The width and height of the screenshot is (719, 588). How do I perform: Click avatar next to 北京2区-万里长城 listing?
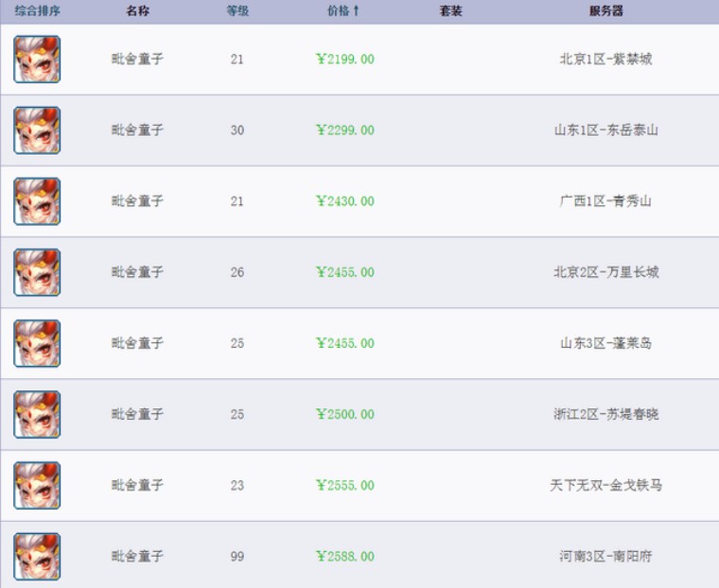click(37, 272)
